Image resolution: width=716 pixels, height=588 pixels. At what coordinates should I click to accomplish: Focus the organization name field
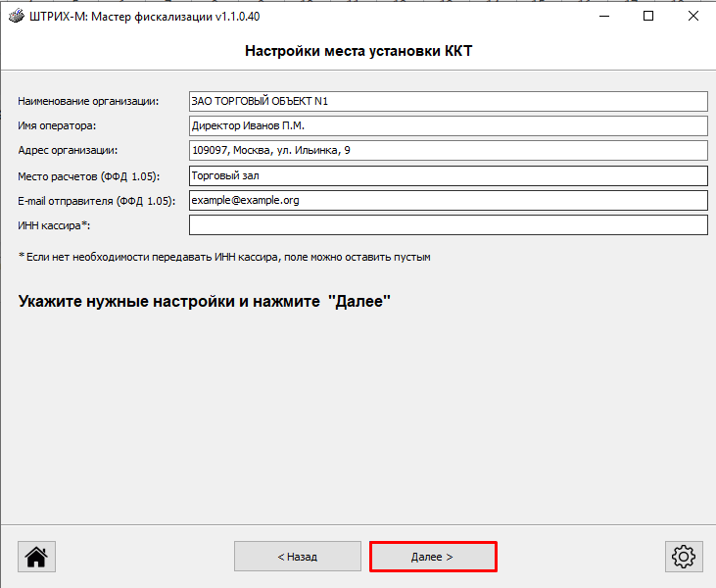(448, 101)
